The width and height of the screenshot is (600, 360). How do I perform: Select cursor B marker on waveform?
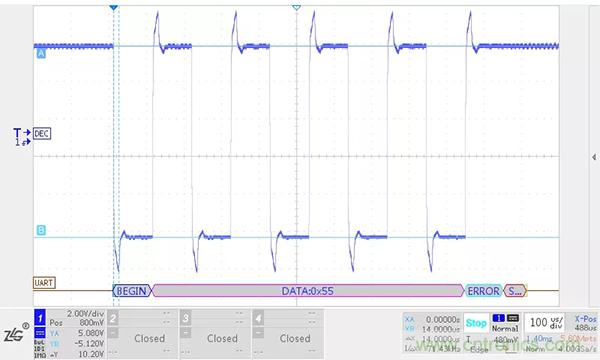(x=41, y=230)
